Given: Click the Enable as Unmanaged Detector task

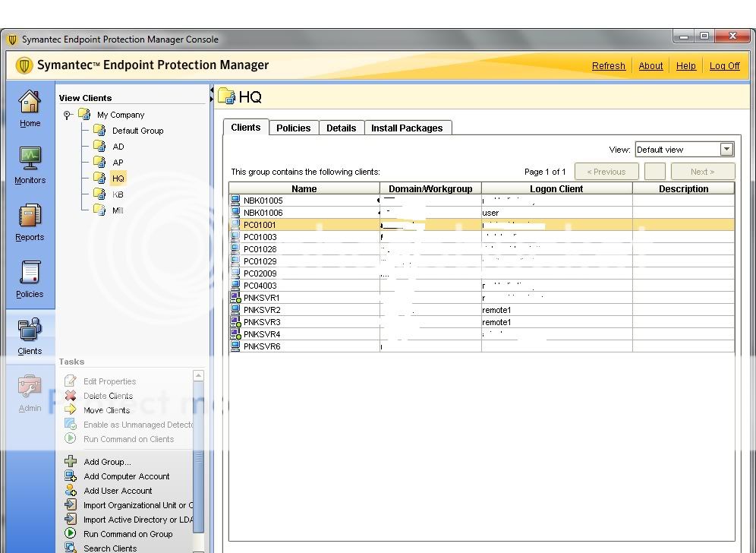Looking at the screenshot, I should 137,424.
